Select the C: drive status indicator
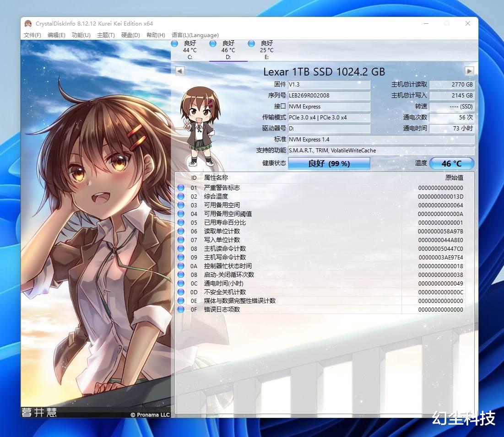Screen dimensions: 504x437 [174, 44]
